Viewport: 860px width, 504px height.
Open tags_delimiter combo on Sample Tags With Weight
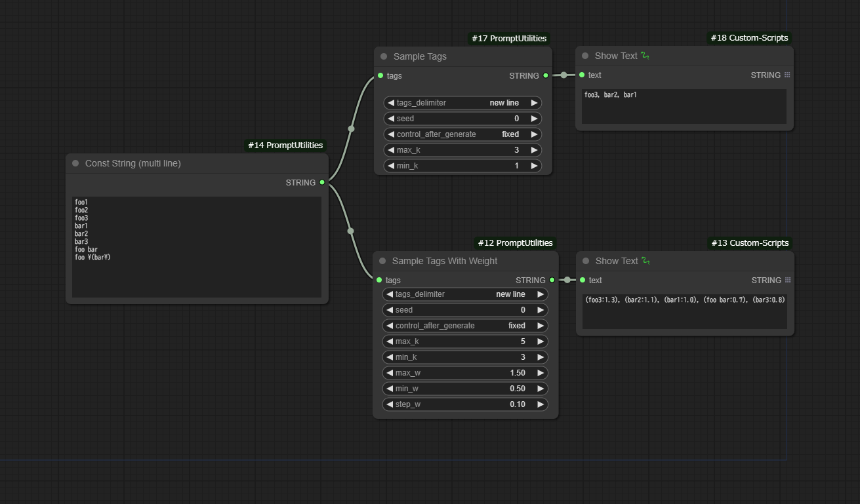[465, 294]
